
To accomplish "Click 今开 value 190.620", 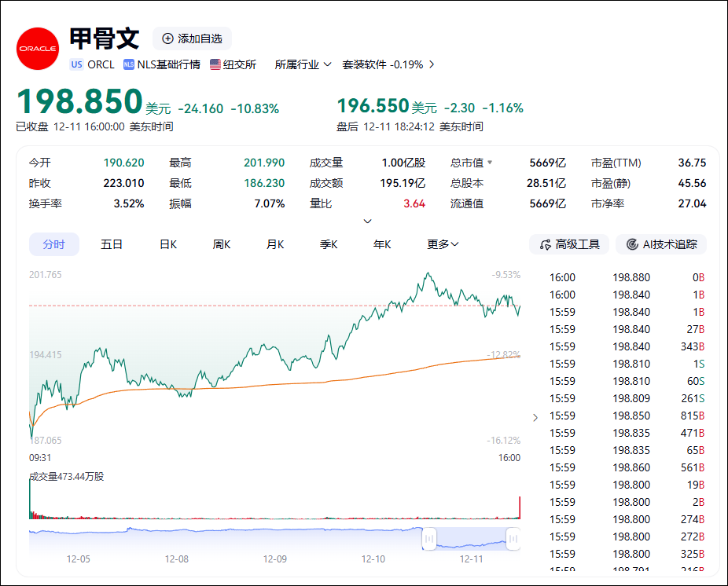I will pos(123,163).
